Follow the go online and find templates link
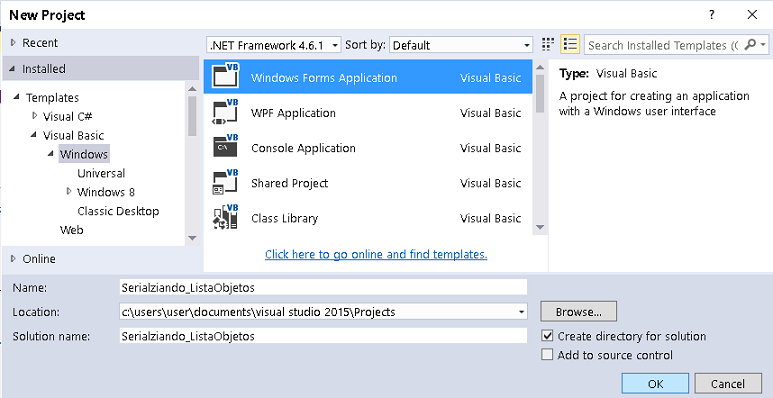 pos(376,254)
